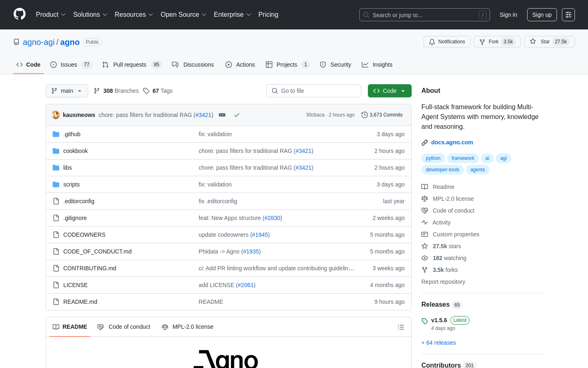The width and height of the screenshot is (588, 368).
Task: Select the MPL-2.0 license README tab
Action: click(187, 327)
